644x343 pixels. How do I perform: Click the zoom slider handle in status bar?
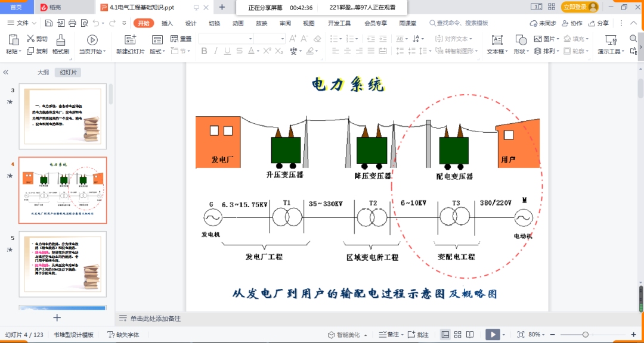[x=585, y=335]
